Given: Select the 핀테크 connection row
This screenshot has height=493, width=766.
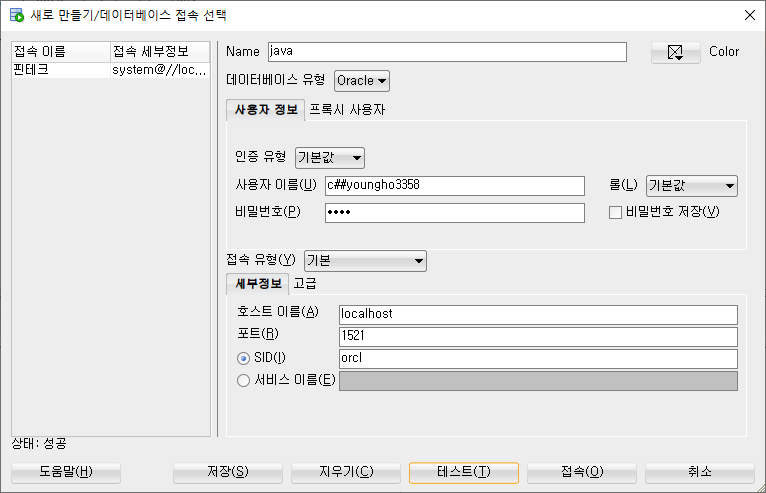Looking at the screenshot, I should point(111,70).
